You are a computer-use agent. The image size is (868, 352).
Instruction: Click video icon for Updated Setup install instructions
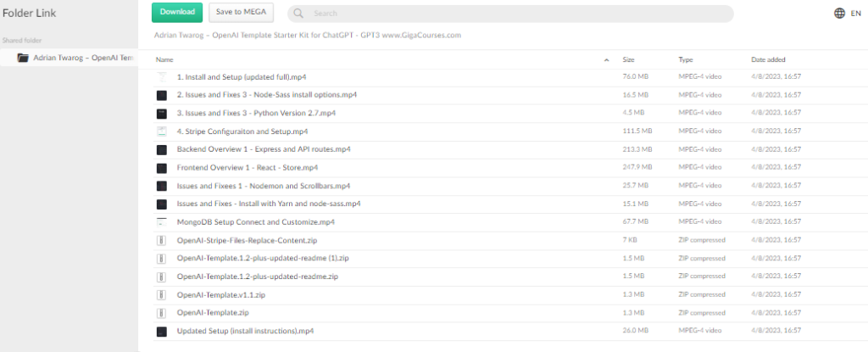coord(162,331)
